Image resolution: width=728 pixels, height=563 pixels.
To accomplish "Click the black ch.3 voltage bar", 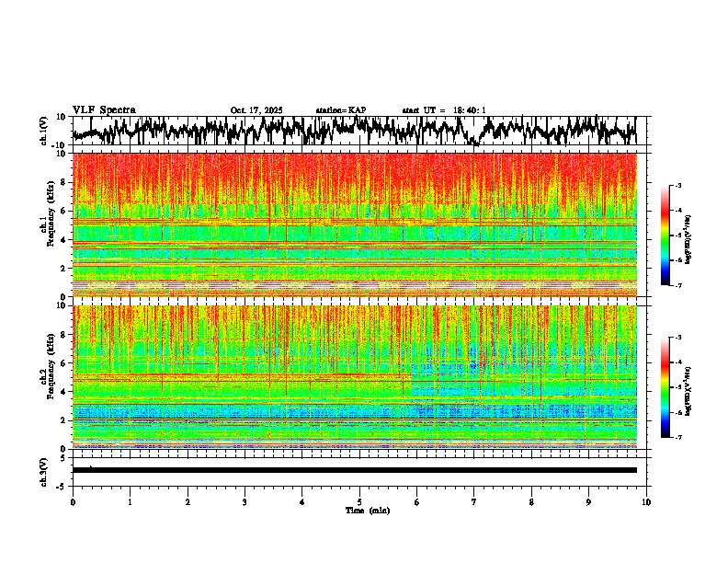I will [x=355, y=470].
